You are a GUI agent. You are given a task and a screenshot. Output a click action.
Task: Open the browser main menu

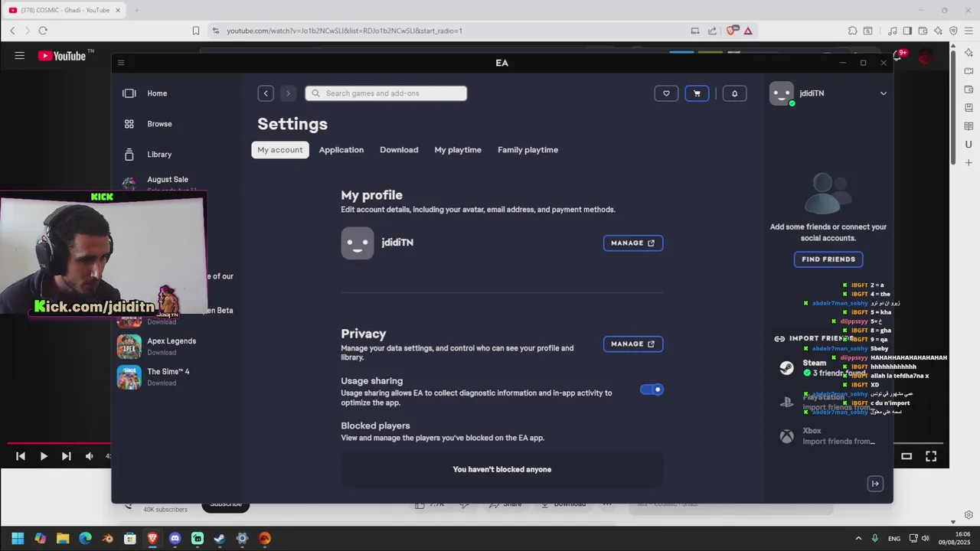[x=969, y=31]
